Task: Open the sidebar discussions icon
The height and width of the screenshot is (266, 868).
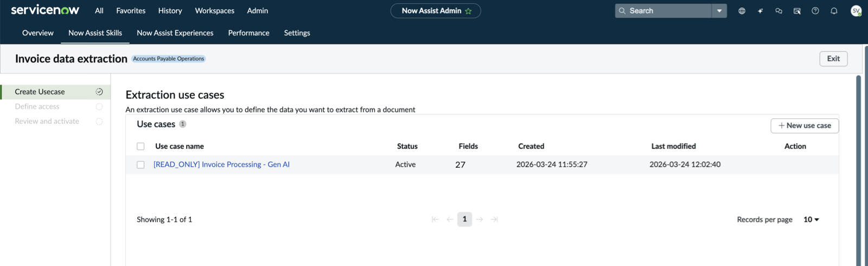Action: [x=797, y=11]
